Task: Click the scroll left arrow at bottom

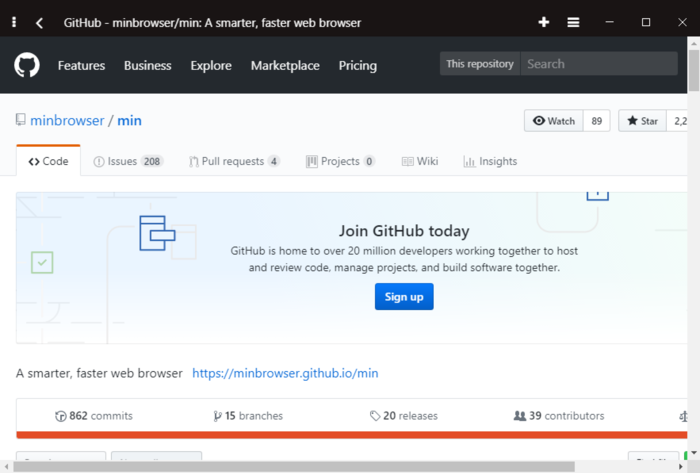Action: point(6,467)
